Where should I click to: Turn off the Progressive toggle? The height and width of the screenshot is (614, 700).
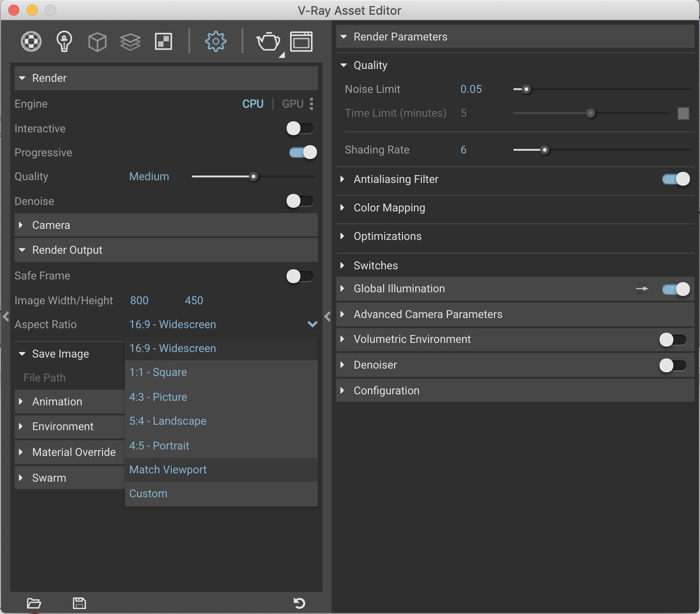pos(302,152)
